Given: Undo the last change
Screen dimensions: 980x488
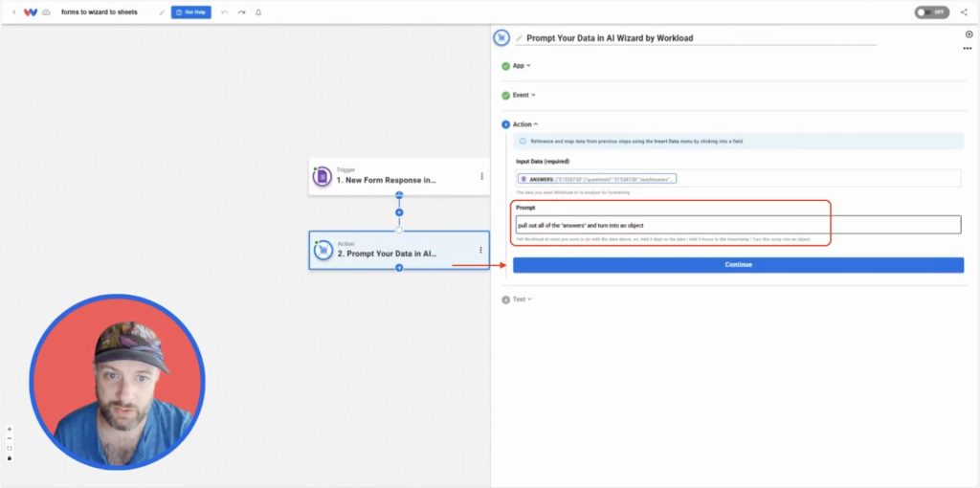Looking at the screenshot, I should pos(225,12).
